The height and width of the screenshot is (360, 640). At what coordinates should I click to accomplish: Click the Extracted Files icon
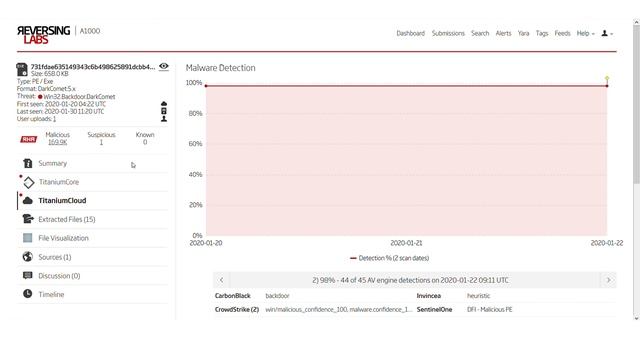(x=28, y=219)
